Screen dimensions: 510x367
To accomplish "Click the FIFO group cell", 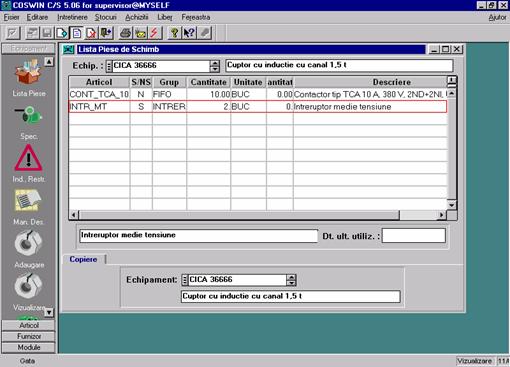I will pyautogui.click(x=169, y=94).
